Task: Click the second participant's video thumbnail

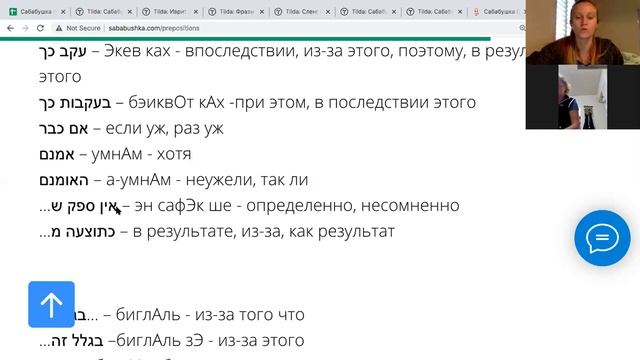Action: tap(583, 97)
